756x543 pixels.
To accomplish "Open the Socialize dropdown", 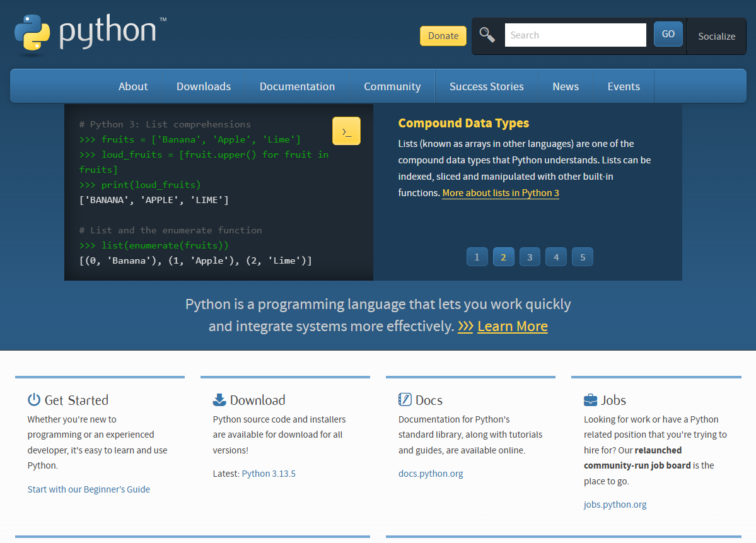I will [x=716, y=36].
